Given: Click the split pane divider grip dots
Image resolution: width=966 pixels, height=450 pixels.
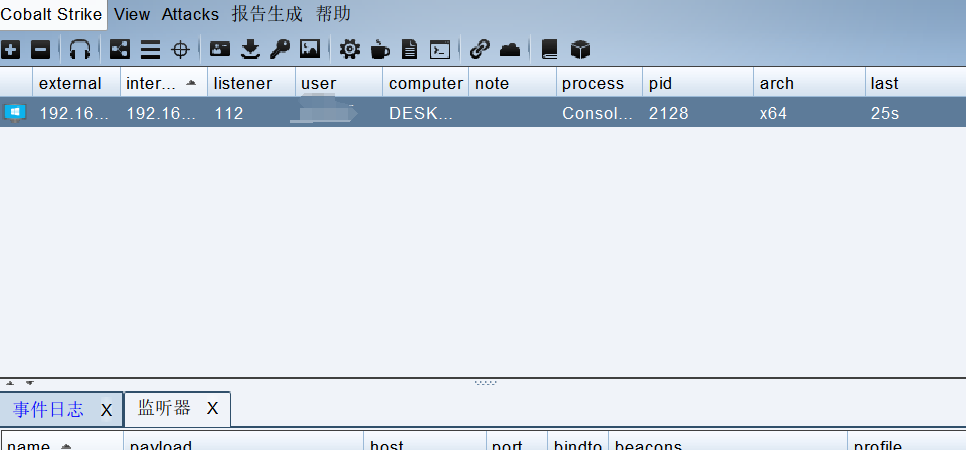Looking at the screenshot, I should pos(485,383).
